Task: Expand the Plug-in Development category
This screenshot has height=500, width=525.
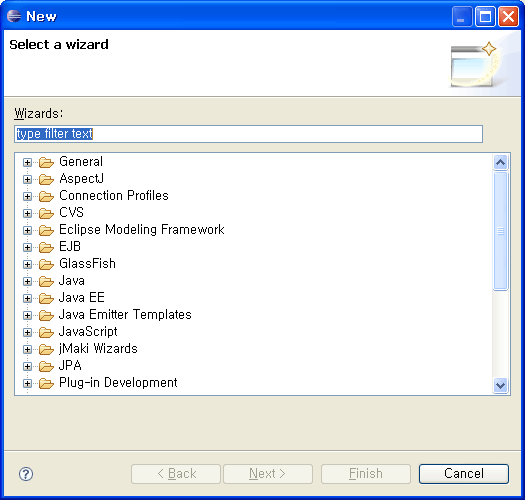Action: [27, 383]
